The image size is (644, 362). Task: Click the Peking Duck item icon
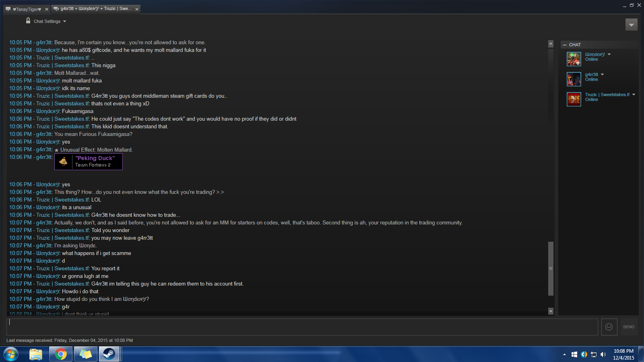click(64, 162)
